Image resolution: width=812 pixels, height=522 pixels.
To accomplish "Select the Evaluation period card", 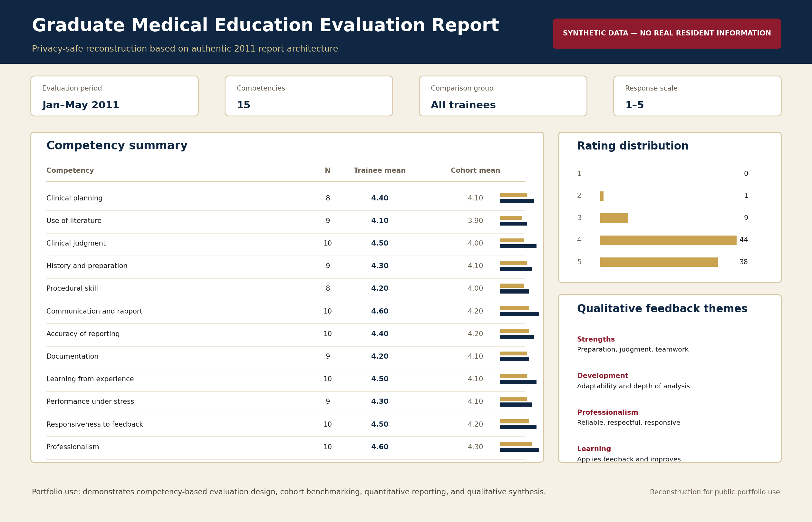I will coord(114,96).
